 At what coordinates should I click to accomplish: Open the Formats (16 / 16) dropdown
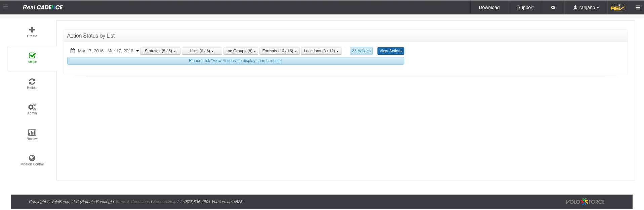pos(279,51)
